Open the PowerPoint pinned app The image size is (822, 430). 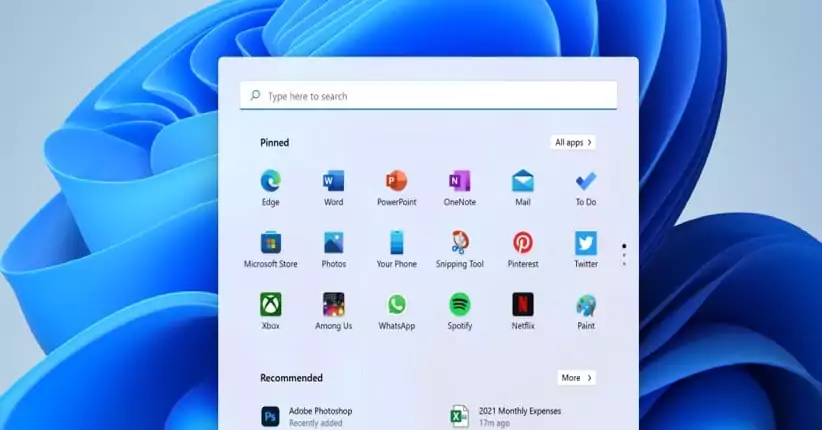click(x=396, y=182)
